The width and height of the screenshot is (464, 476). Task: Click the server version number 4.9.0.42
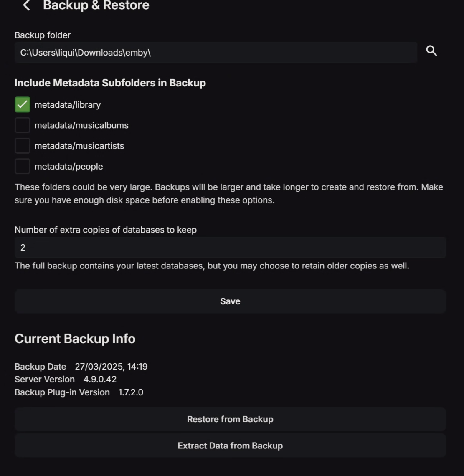pyautogui.click(x=100, y=380)
